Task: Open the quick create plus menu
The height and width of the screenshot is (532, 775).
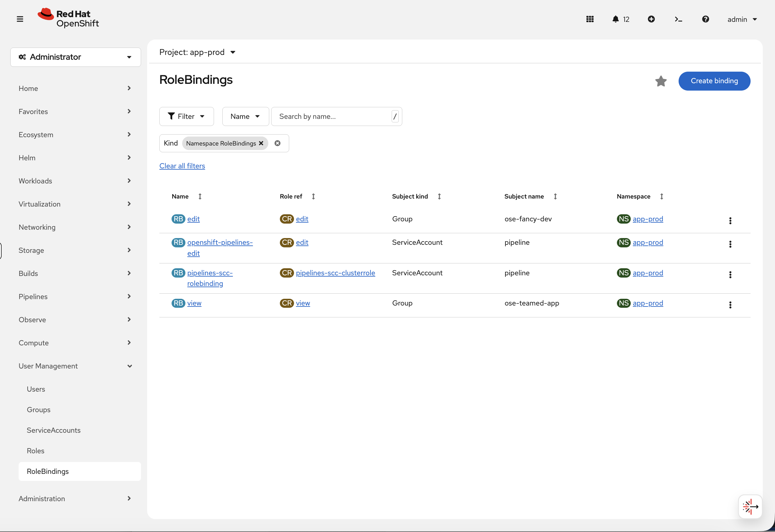Action: point(652,19)
